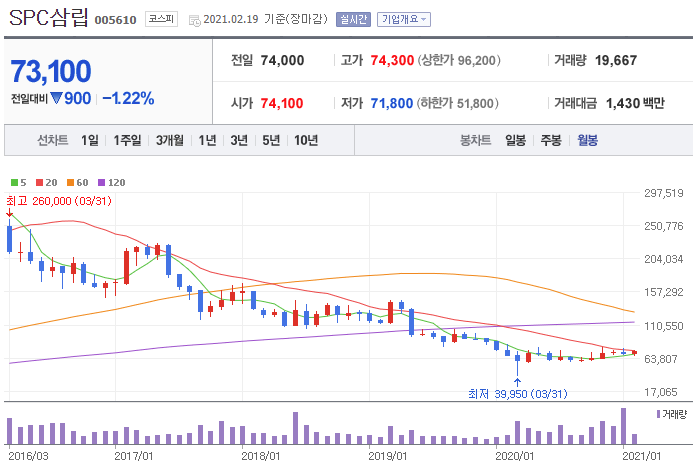Click the 297,519 y-axis label
The width and height of the screenshot is (693, 469).
[663, 193]
